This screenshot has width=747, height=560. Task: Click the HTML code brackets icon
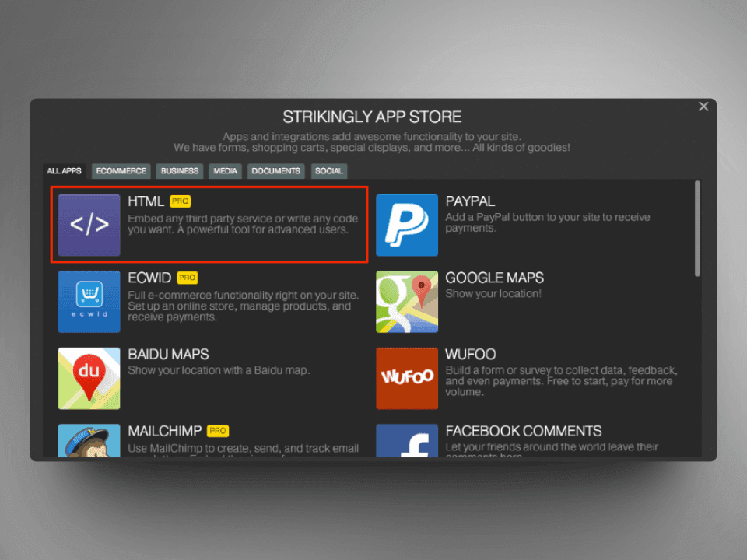[x=89, y=225]
